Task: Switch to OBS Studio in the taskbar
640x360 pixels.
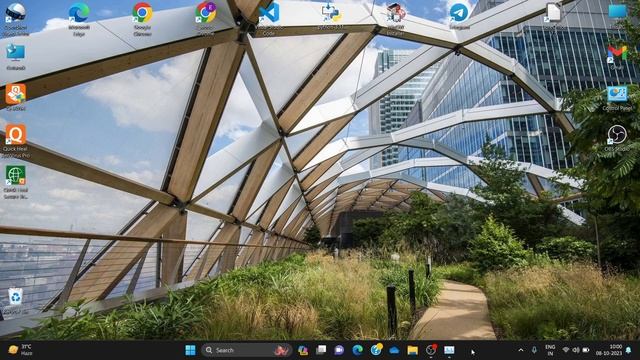Action: point(431,350)
